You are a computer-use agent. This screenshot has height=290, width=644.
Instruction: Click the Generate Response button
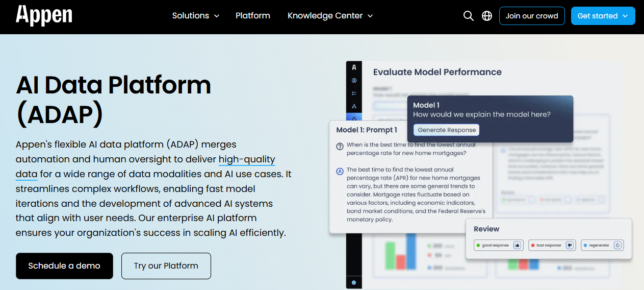point(447,130)
